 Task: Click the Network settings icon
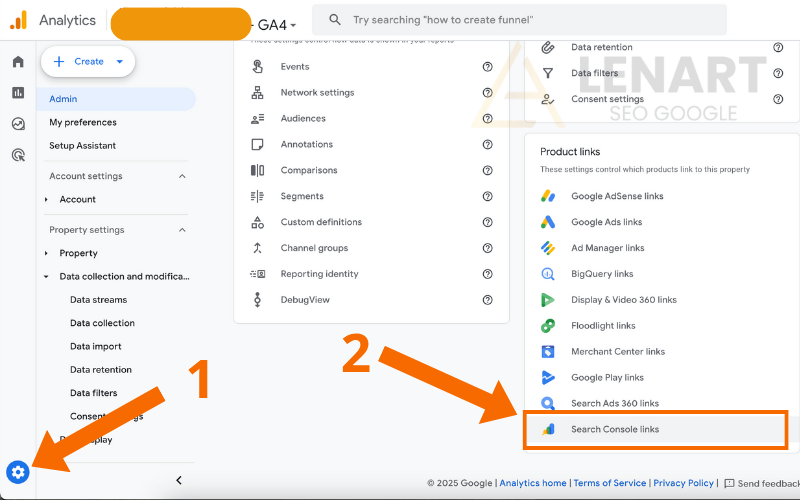click(x=257, y=92)
